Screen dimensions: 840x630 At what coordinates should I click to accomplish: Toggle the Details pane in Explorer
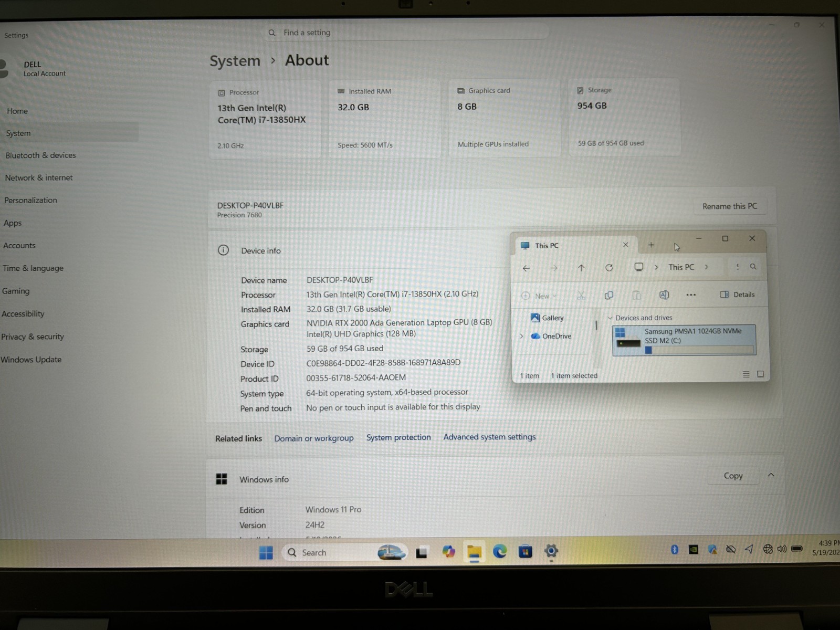click(x=737, y=295)
